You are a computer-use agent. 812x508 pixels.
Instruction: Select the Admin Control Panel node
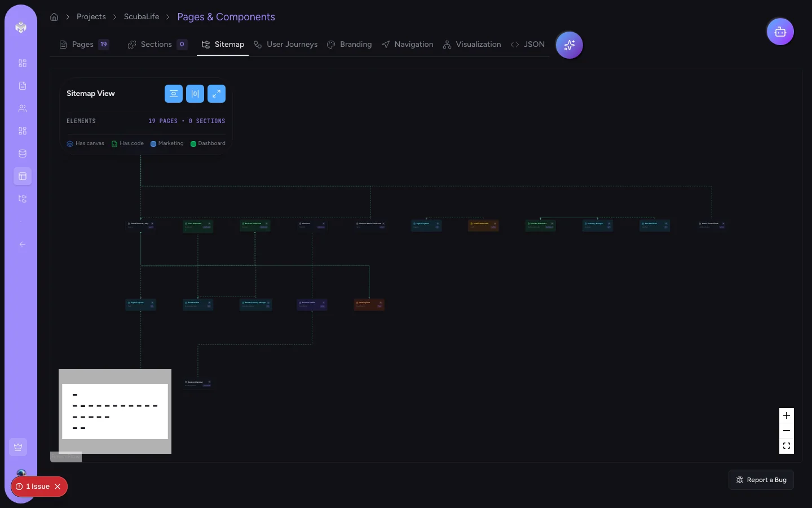[712, 225]
